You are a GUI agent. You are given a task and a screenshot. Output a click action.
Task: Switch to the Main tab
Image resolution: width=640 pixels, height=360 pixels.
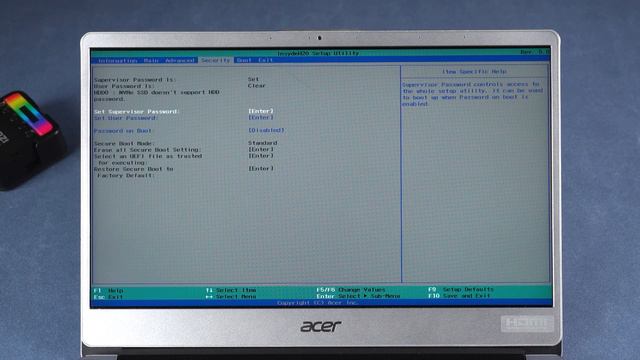tap(151, 60)
